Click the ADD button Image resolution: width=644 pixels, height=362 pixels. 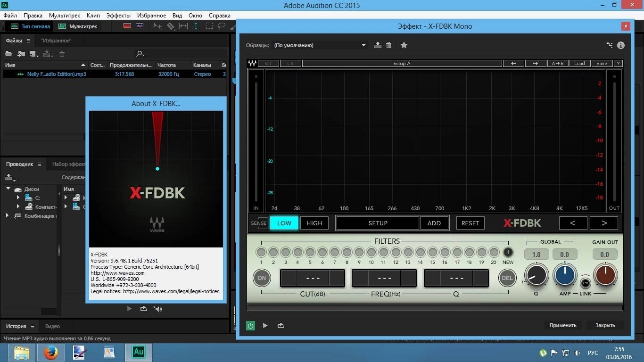434,223
